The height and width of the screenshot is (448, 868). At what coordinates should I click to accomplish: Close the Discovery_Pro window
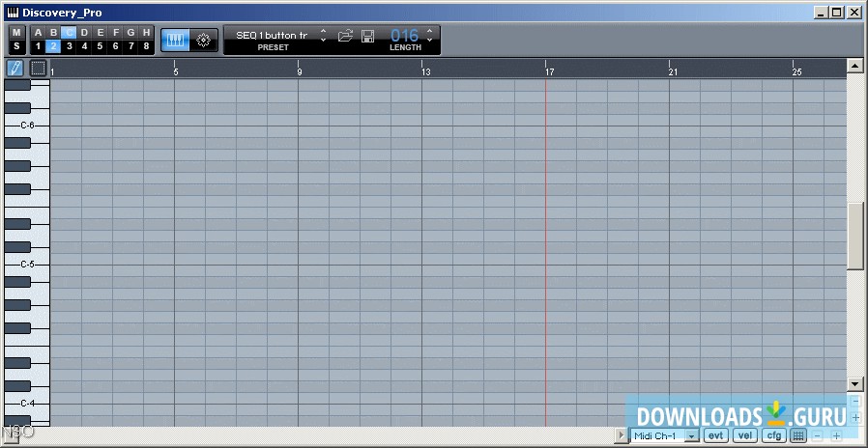(854, 13)
